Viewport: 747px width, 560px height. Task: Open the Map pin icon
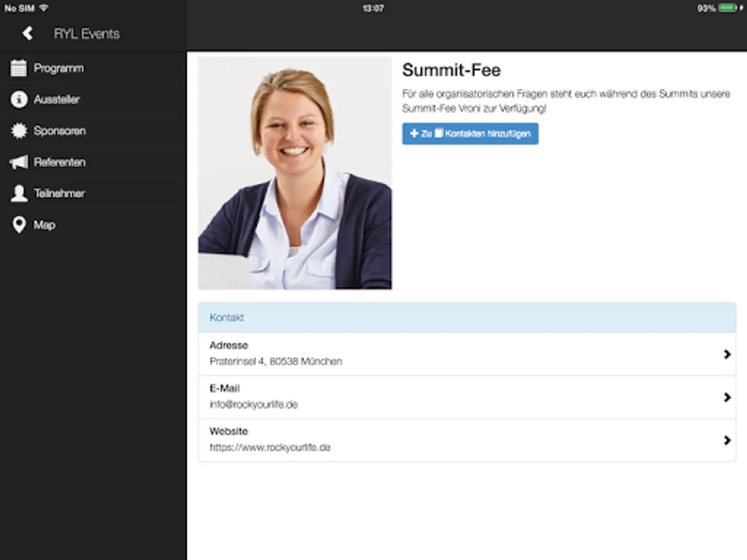(19, 225)
